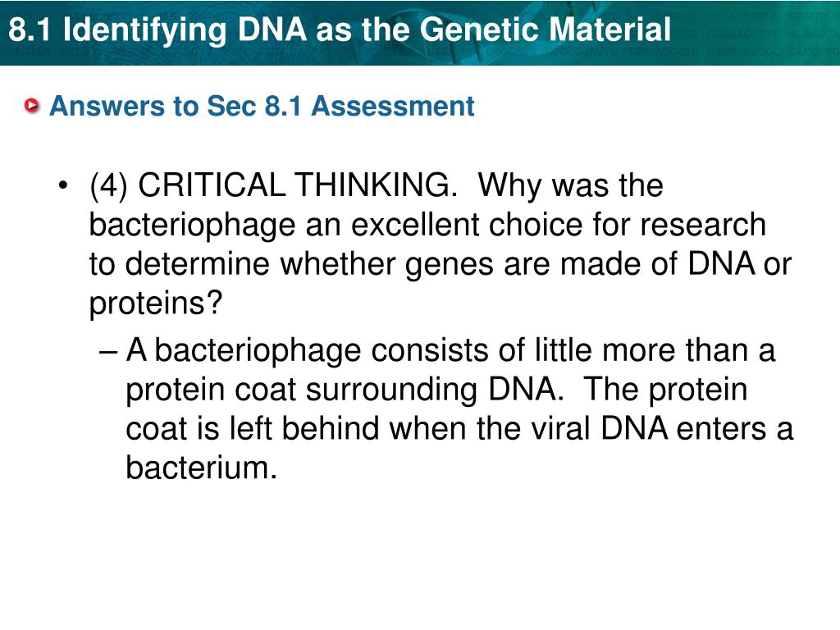Click the text 'Why was the'
The image size is (840, 630).
(x=570, y=185)
